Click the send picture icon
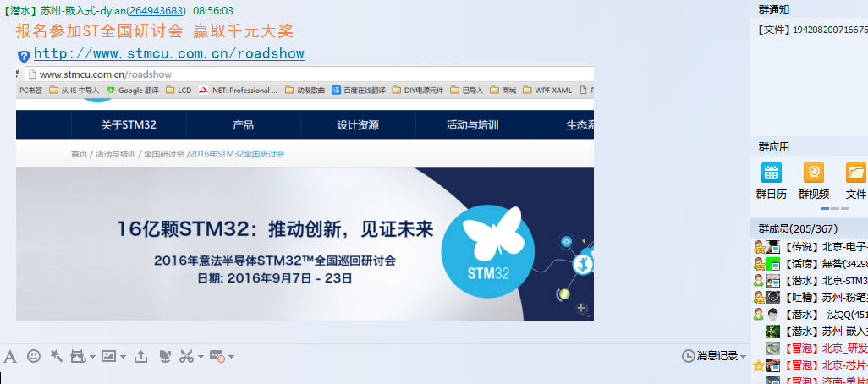The image size is (868, 384). pos(108,356)
